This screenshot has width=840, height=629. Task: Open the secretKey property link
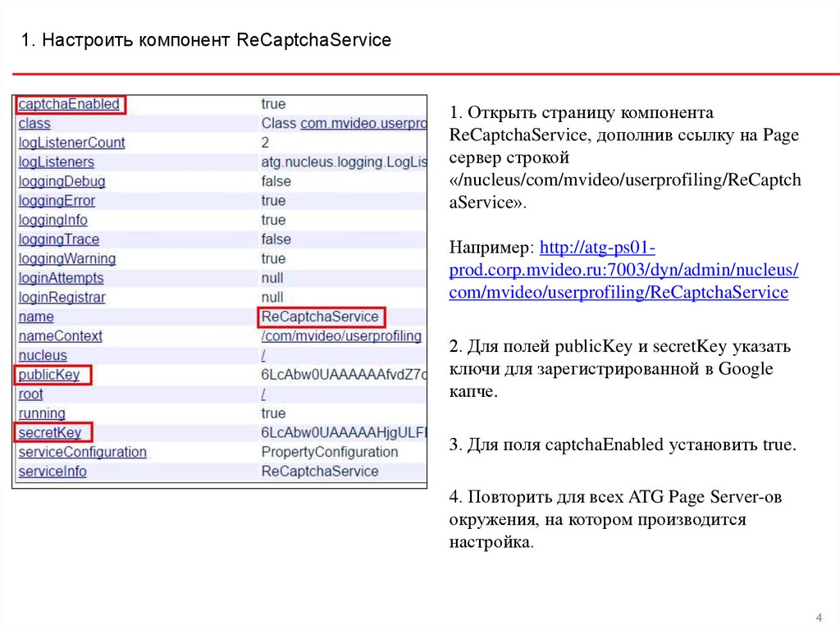51,432
